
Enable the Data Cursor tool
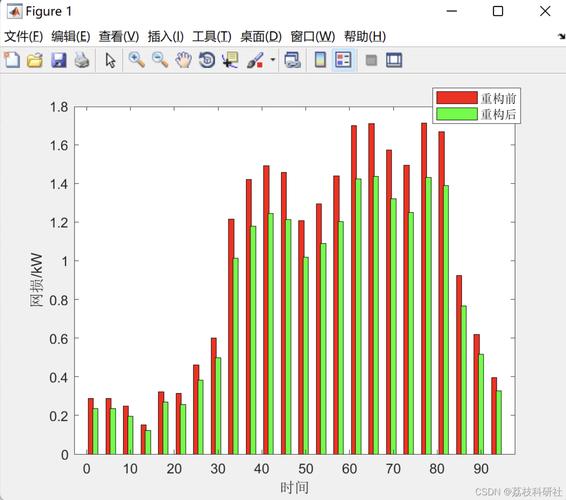230,60
